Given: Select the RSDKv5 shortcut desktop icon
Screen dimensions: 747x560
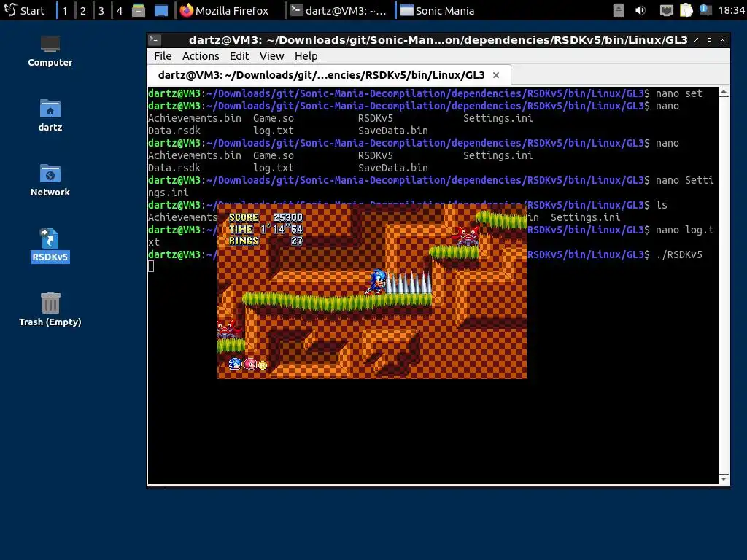Looking at the screenshot, I should point(50,245).
